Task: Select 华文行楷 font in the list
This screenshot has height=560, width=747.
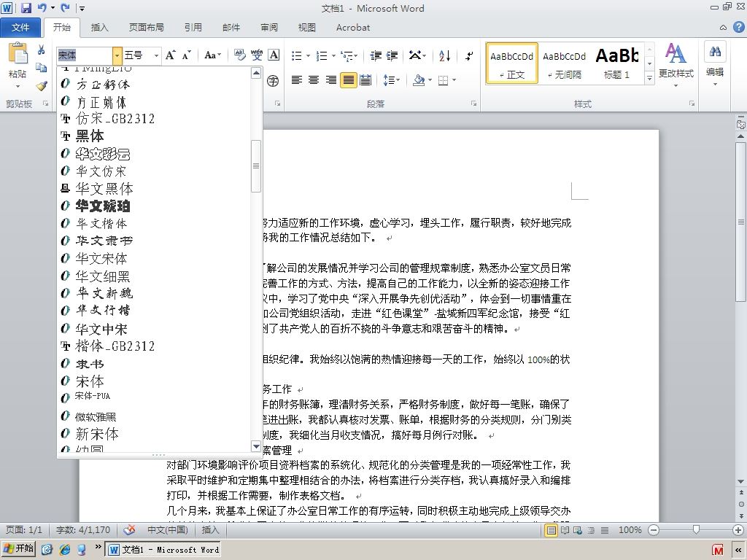Action: point(103,311)
